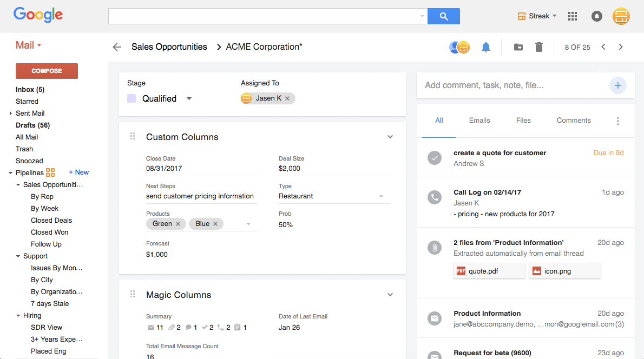Viewport: 644px width, 359px height.
Task: Collapse the Pipelines tree arrow
Action: 11,172
